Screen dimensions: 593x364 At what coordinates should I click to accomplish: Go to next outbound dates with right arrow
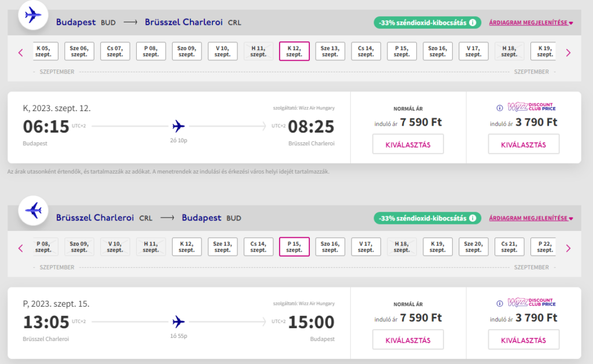568,53
